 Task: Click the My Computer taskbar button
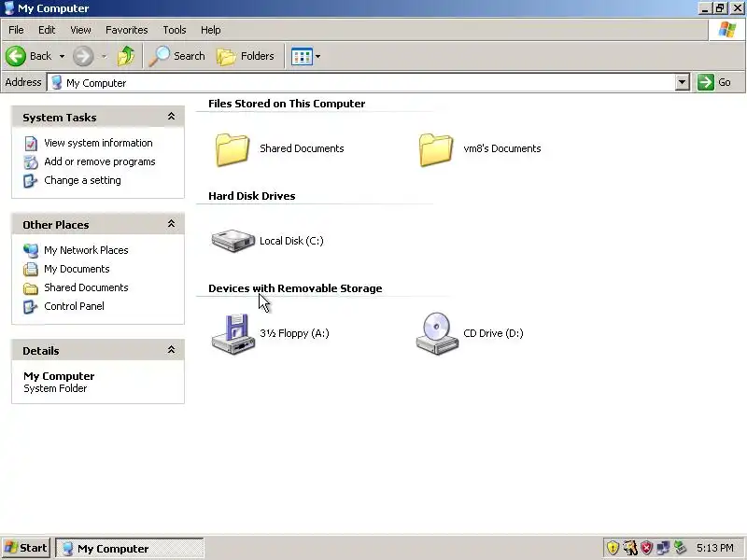point(130,549)
